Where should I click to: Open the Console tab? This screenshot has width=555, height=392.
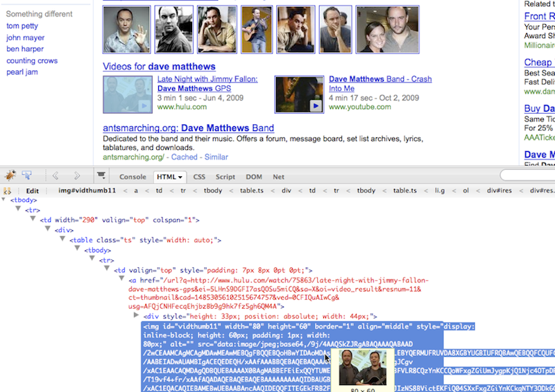tap(133, 177)
